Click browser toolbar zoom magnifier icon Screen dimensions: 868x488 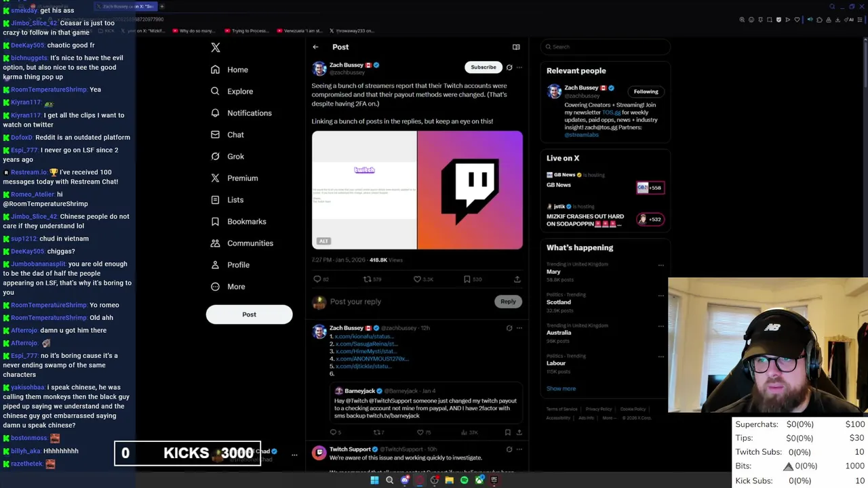[742, 20]
